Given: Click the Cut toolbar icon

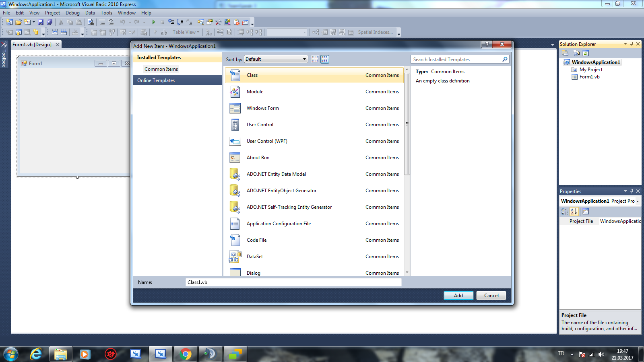Looking at the screenshot, I should pos(61,23).
